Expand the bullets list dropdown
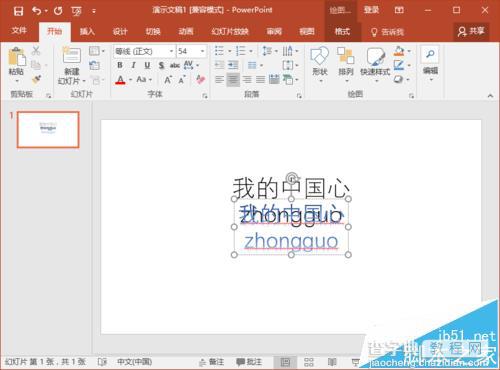The width and height of the screenshot is (500, 370). pos(230,51)
